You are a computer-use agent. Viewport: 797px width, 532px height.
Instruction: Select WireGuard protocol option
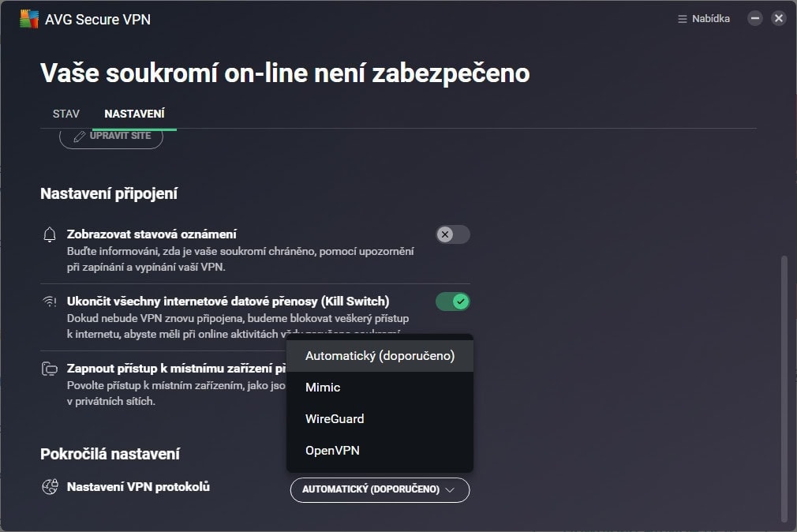335,419
